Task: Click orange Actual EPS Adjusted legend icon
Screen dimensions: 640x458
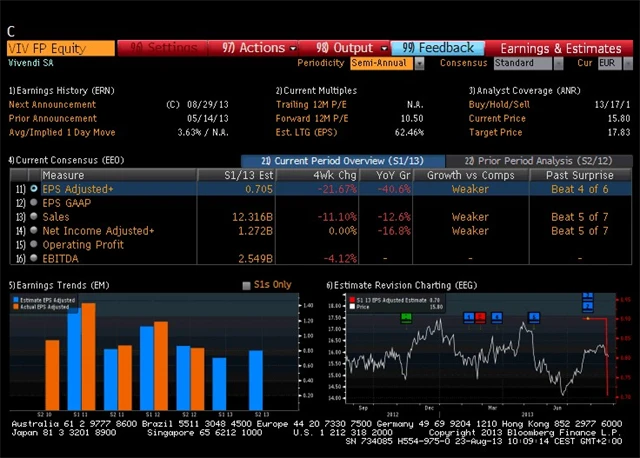Action: 16,307
